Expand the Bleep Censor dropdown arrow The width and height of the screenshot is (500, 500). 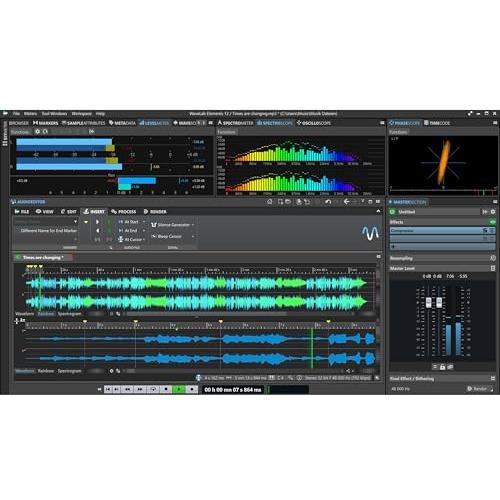pos(193,236)
